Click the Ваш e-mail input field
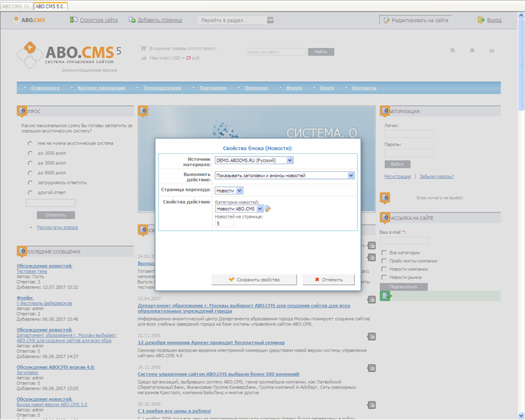 pyautogui.click(x=403, y=240)
